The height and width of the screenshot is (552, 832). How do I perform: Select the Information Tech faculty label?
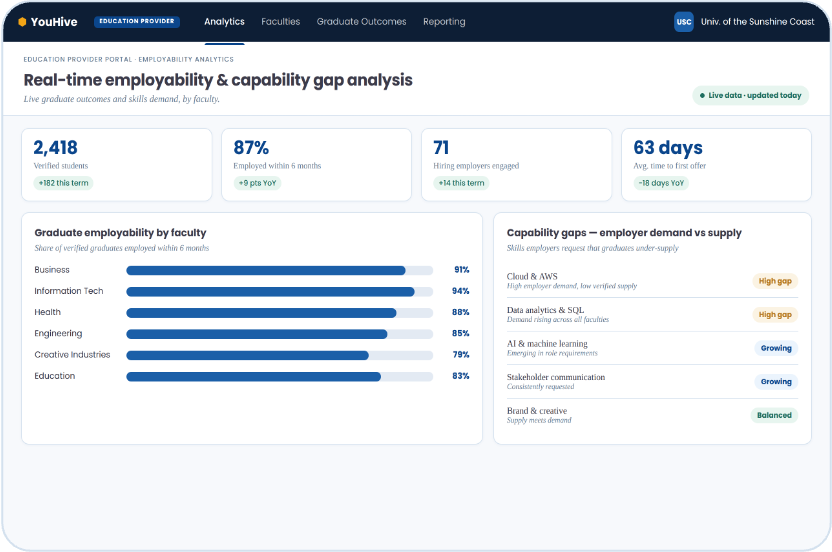coord(69,291)
